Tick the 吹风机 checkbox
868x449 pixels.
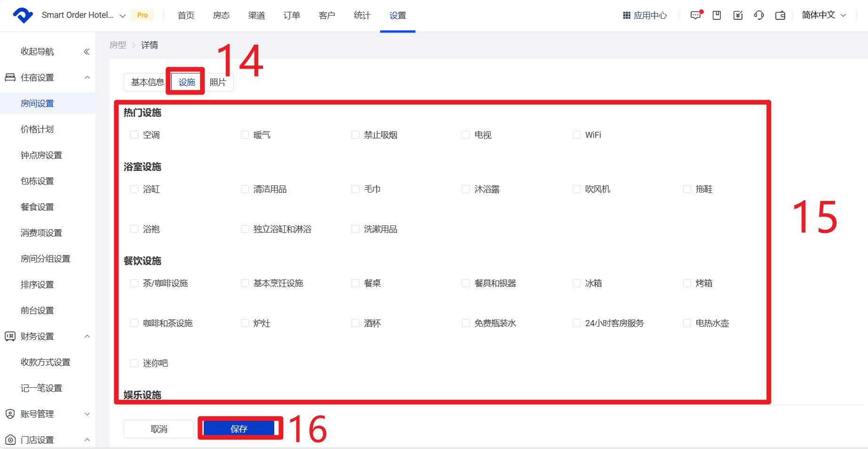click(576, 189)
